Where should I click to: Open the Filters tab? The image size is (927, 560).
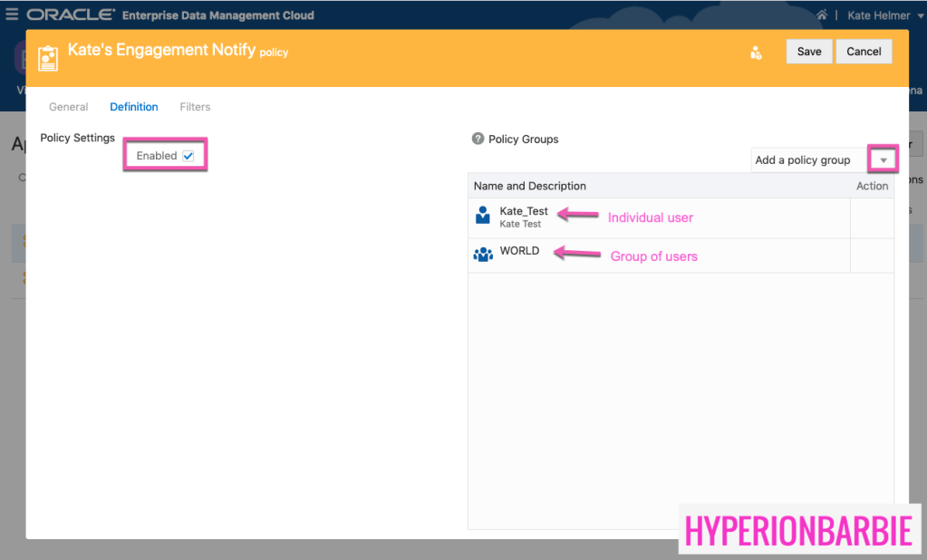(195, 107)
